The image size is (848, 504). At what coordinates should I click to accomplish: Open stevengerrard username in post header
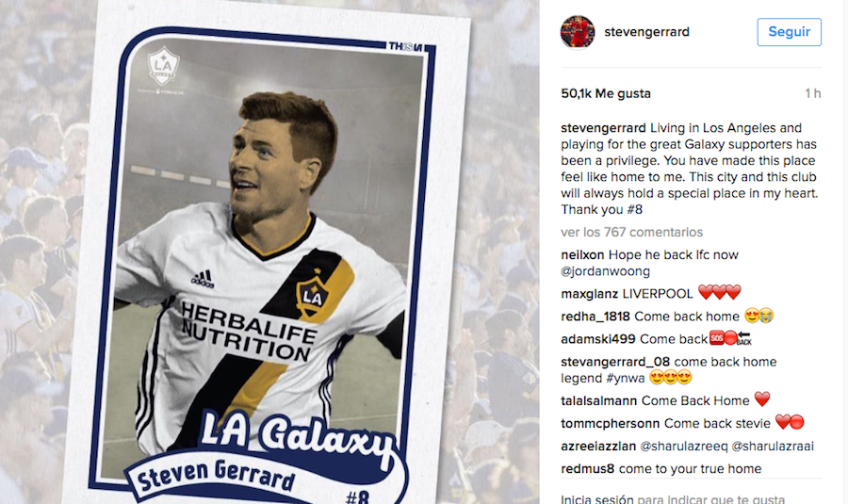click(646, 32)
